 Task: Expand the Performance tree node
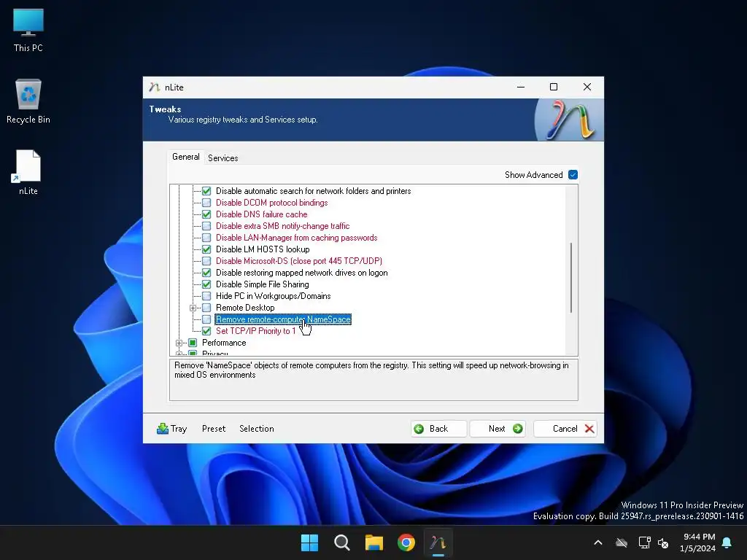[179, 343]
